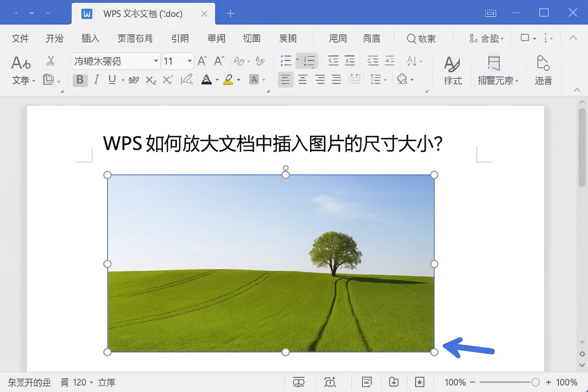Expand the font color dropdown arrow
This screenshot has height=392, width=588.
coord(216,80)
